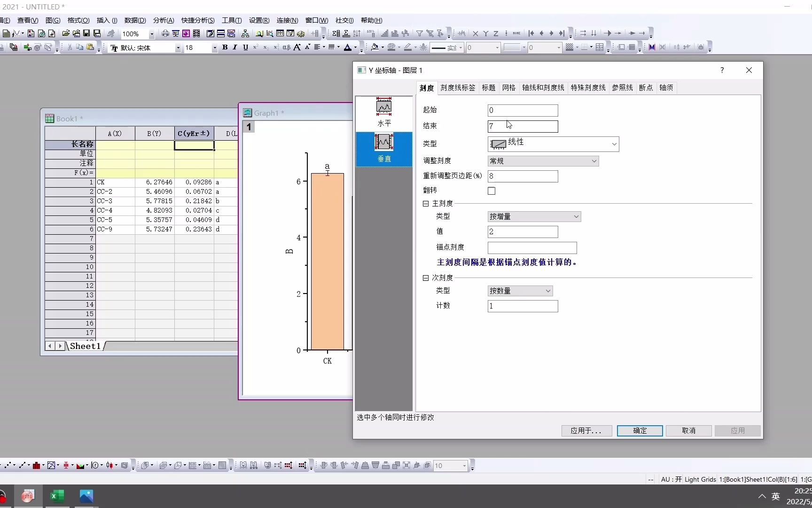Switch to Tick Labels (刻度线标签) tab
Image resolution: width=812 pixels, height=508 pixels.
[x=458, y=87]
